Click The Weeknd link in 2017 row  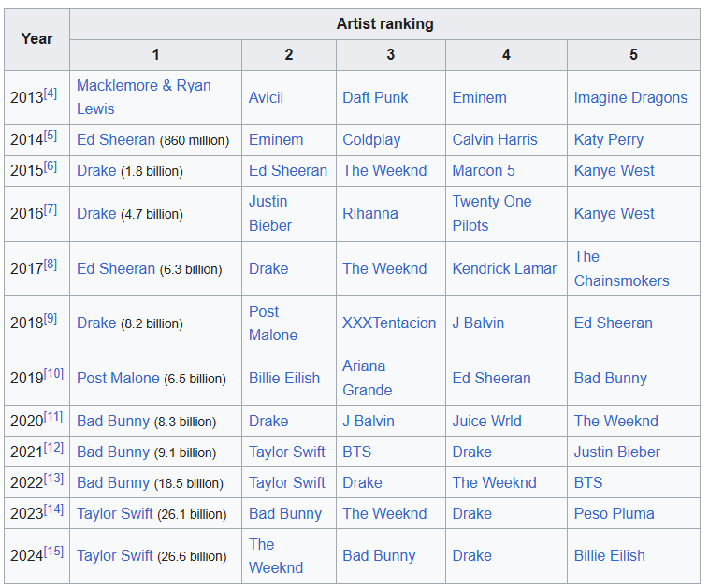click(x=384, y=268)
